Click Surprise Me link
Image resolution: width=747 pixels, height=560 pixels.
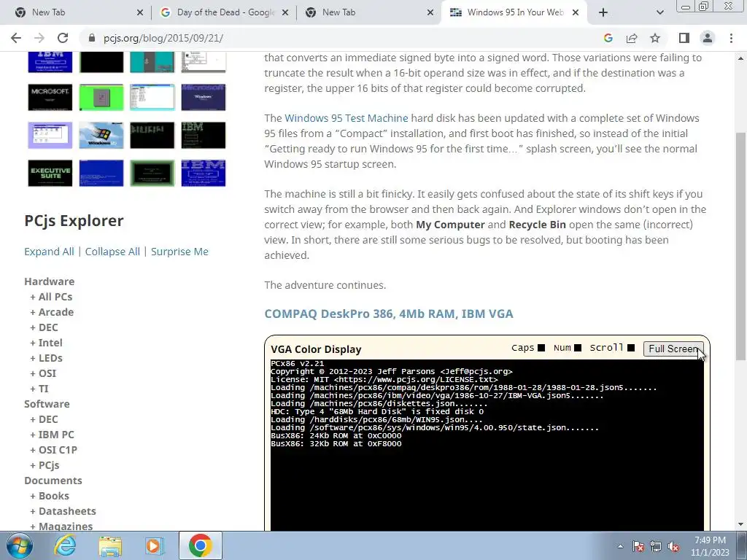pyautogui.click(x=179, y=252)
